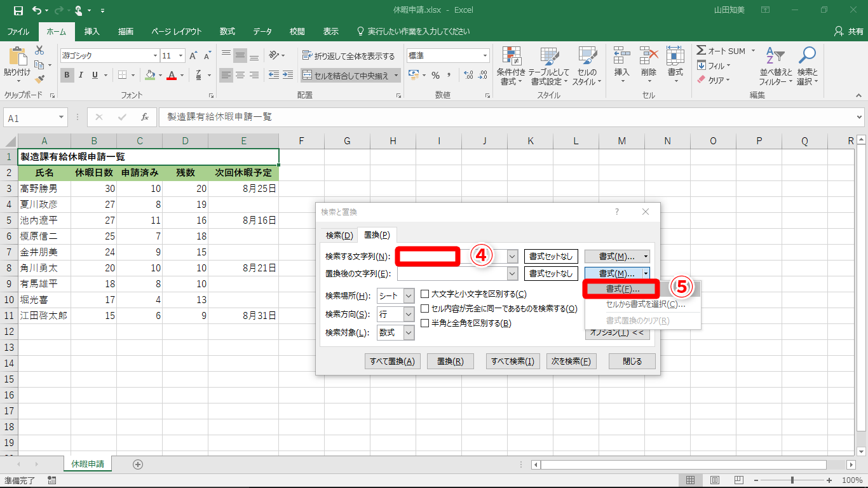This screenshot has width=868, height=488.
Task: Switch to page layout view in the status bar
Action: coord(715,480)
